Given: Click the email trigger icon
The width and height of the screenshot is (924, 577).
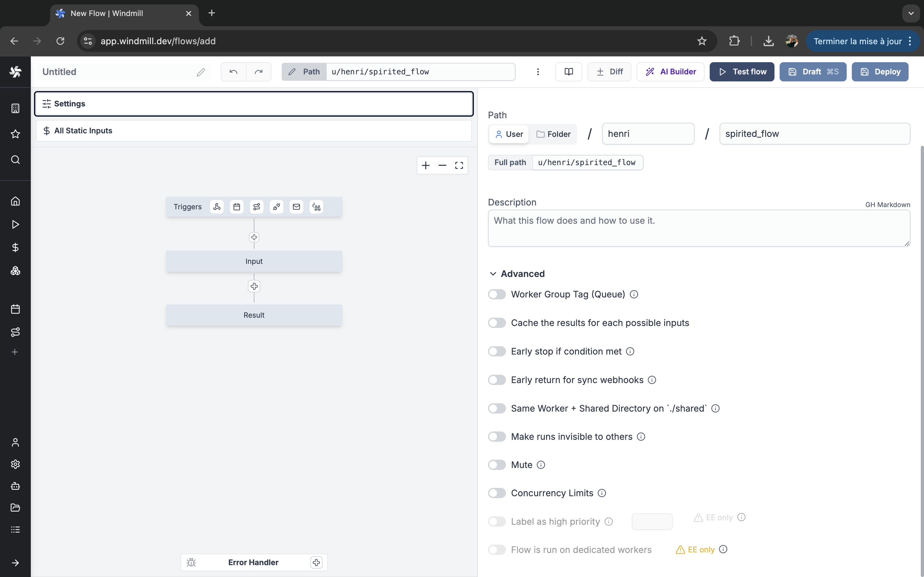Looking at the screenshot, I should point(296,207).
